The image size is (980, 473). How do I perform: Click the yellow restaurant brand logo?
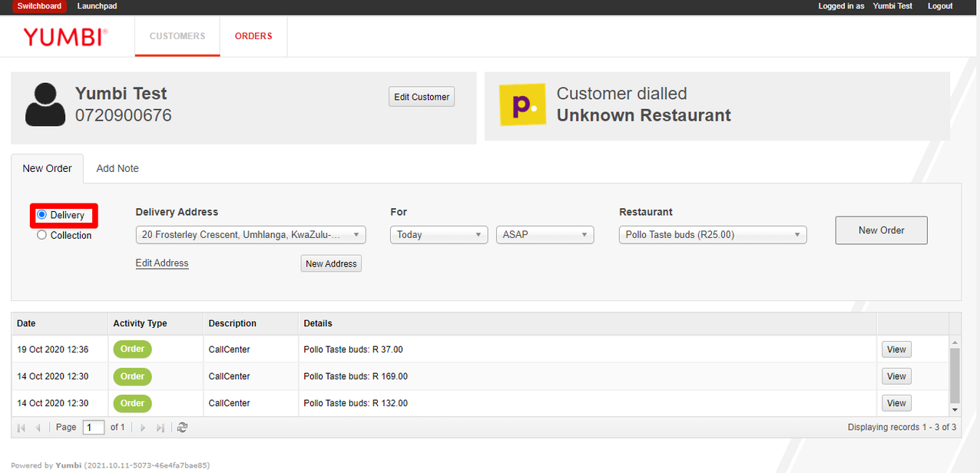[522, 104]
